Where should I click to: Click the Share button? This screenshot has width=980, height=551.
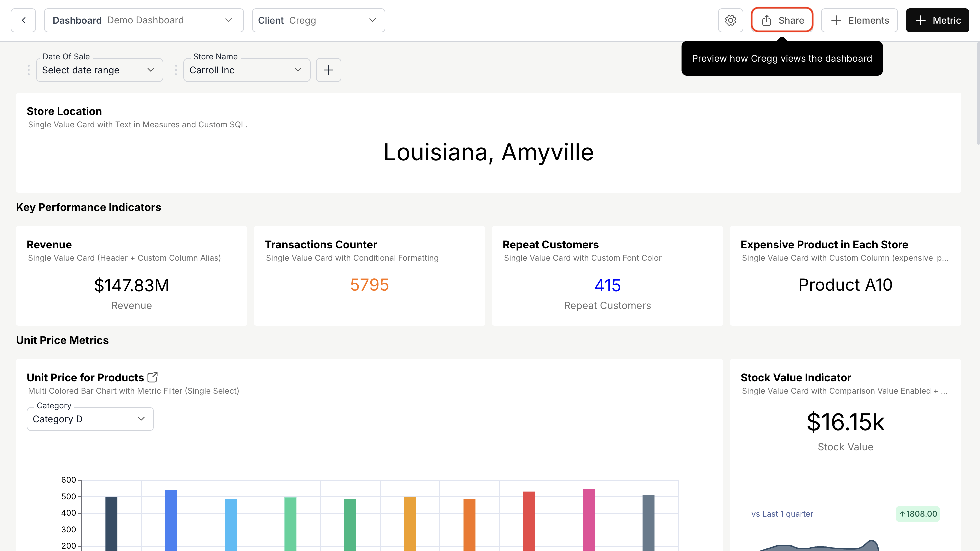click(x=781, y=20)
